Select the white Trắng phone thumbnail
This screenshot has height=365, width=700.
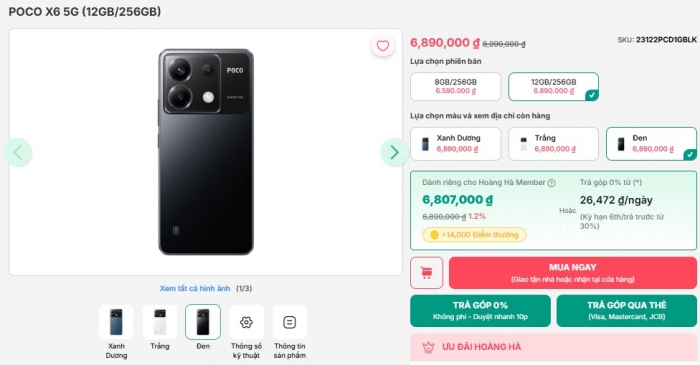click(160, 322)
